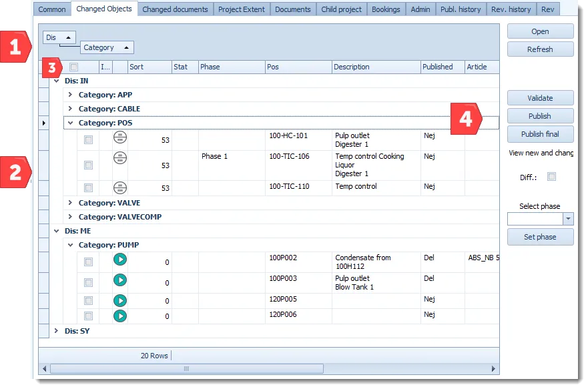Expand Category: APP group

[x=70, y=95]
